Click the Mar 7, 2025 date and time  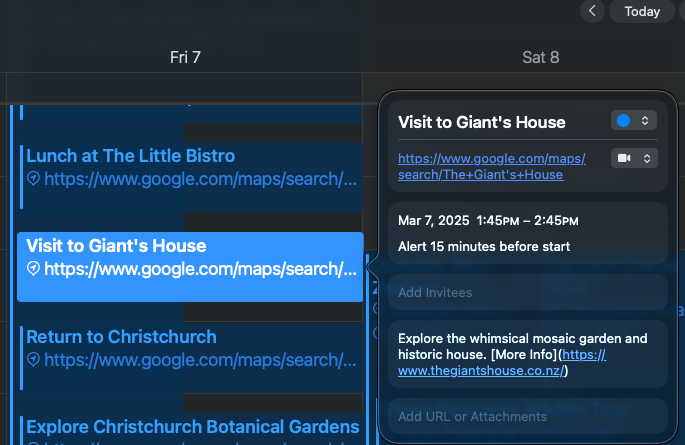(x=488, y=220)
